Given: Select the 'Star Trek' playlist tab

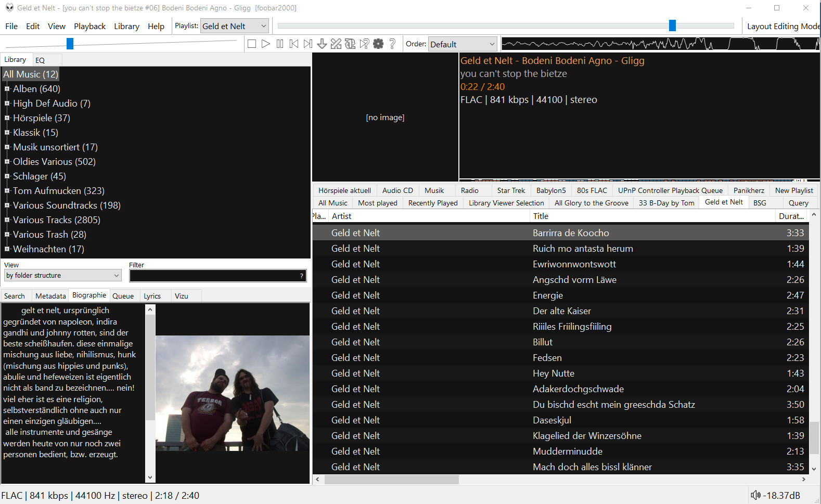Looking at the screenshot, I should [x=511, y=190].
